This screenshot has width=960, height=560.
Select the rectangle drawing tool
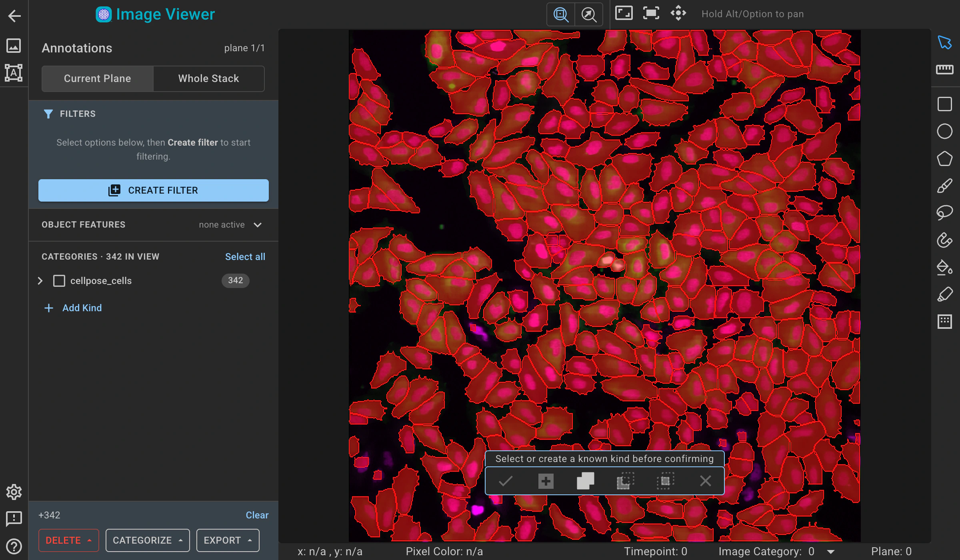pos(945,104)
